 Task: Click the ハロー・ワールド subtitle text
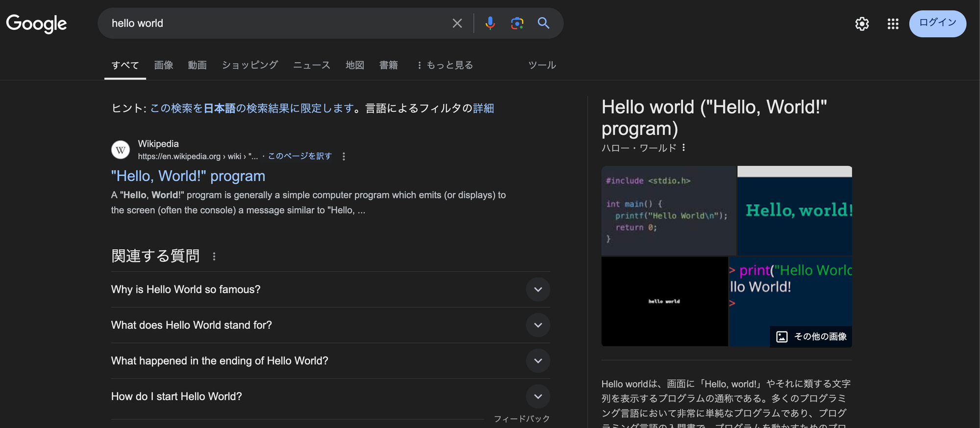click(639, 148)
